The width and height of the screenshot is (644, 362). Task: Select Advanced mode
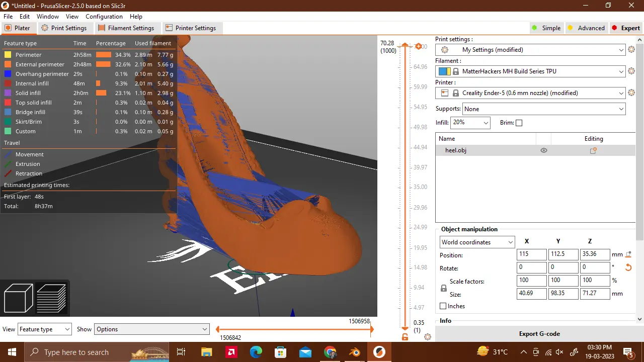tap(586, 28)
